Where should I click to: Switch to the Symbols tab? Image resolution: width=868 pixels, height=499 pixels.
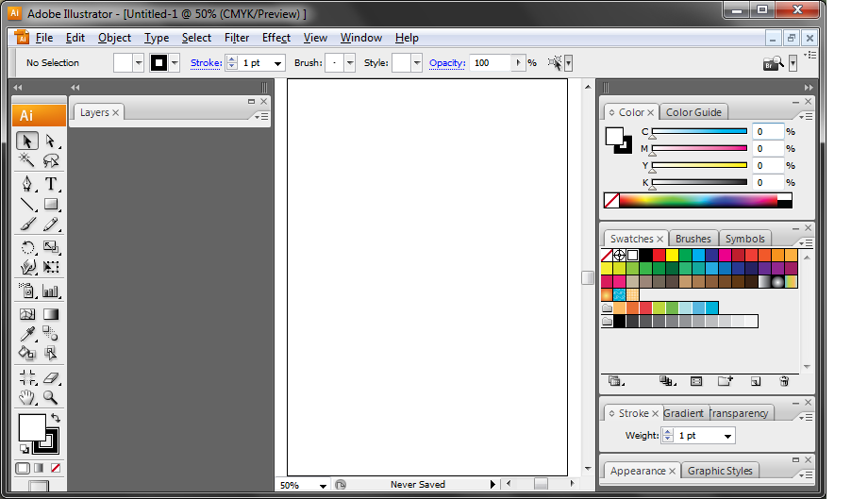tap(744, 239)
